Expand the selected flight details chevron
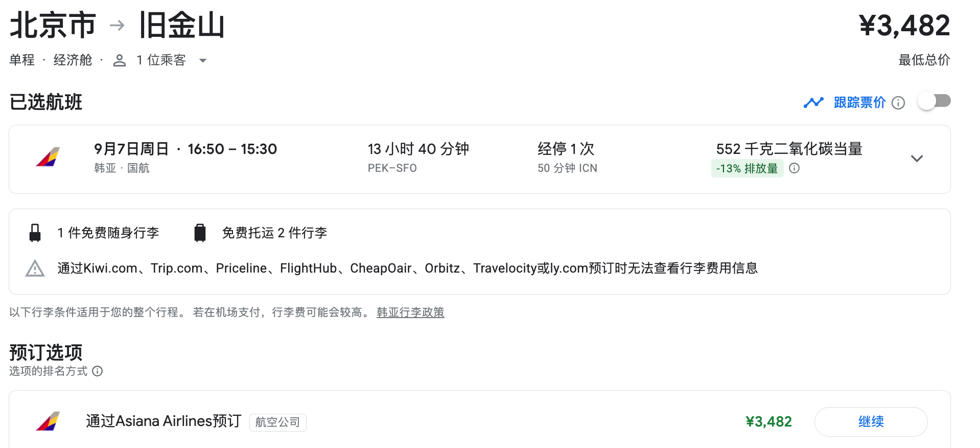980x448 pixels. (x=917, y=159)
